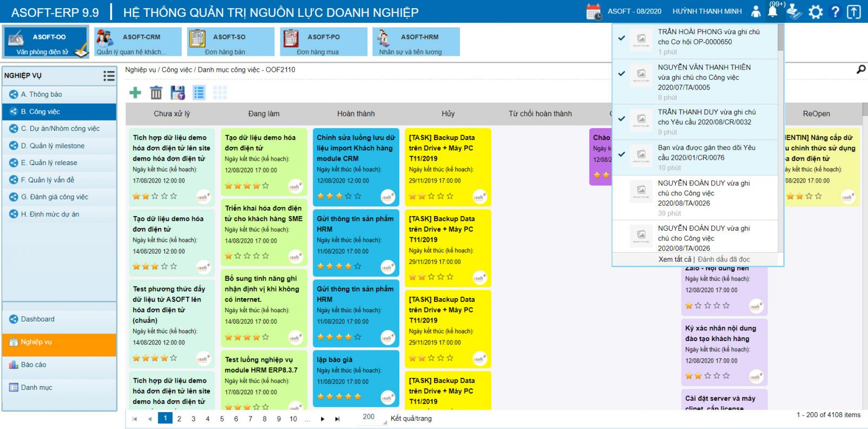Click stars on 'Ký xác nhận nội dung' card
The image size is (868, 429).
click(707, 376)
